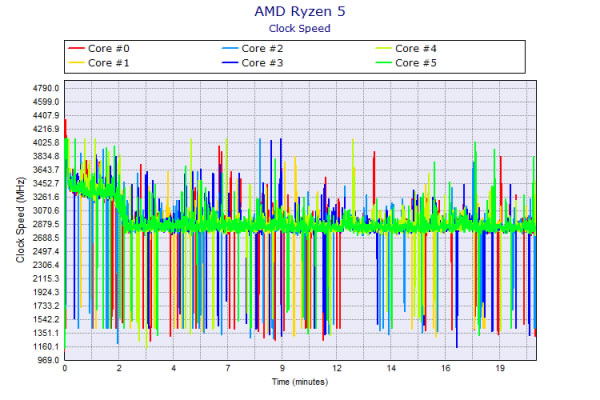Click the 2306.4 y-axis value

tap(46, 265)
